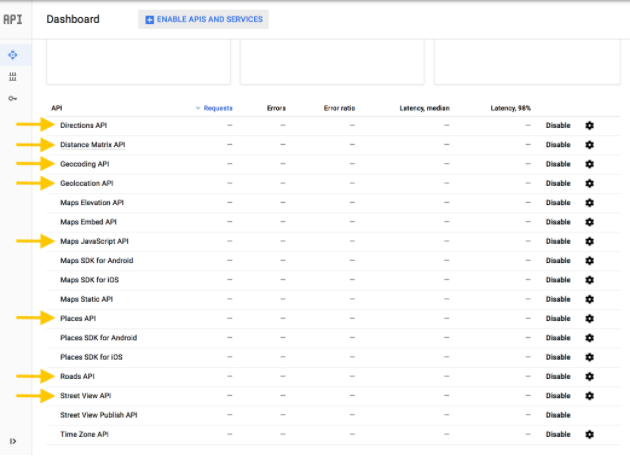Open the Places API link

tap(78, 318)
